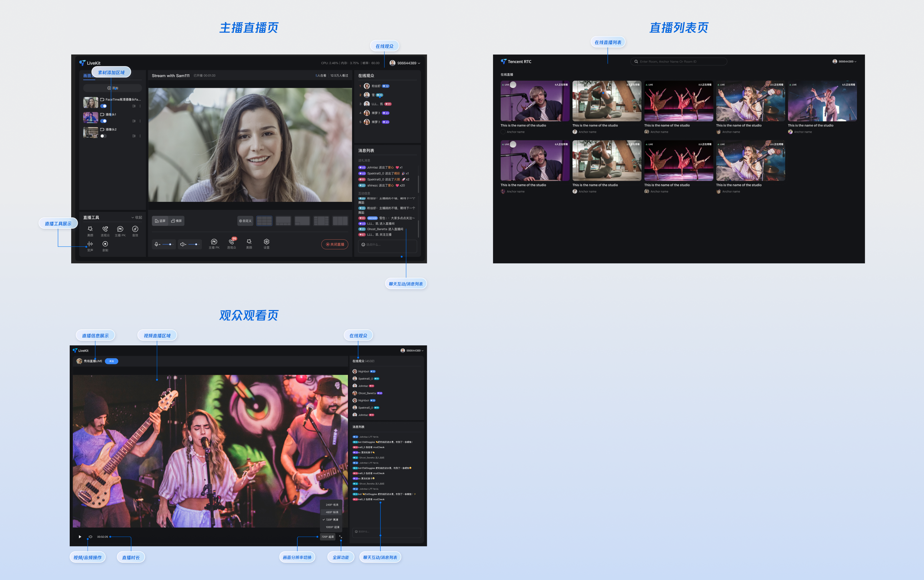924x580 pixels.
Task: Enable the 摄像头2 source toggle
Action: pos(103,136)
